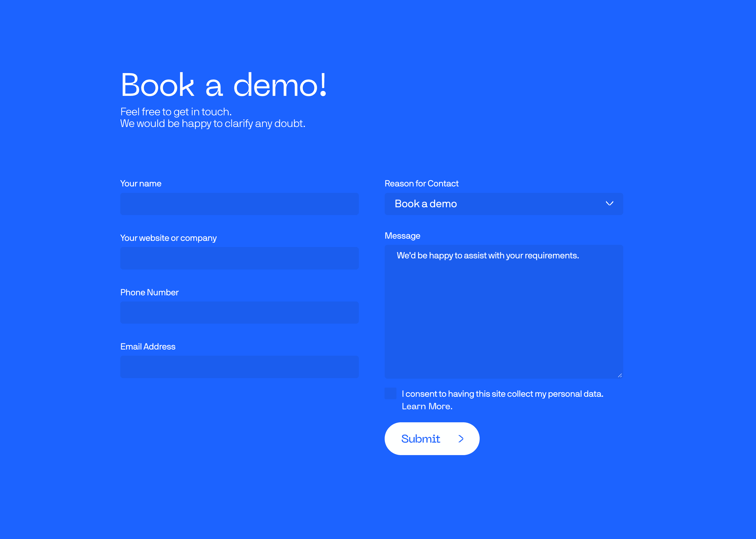Focus the Your website or company field
756x539 pixels.
point(239,258)
